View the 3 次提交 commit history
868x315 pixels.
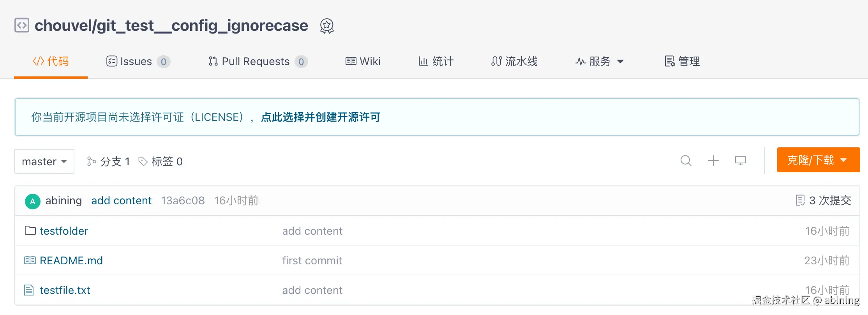[x=823, y=200]
